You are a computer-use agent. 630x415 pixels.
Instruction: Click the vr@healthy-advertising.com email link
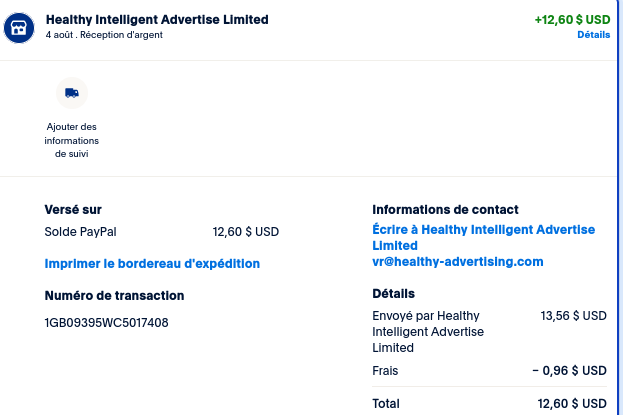click(458, 262)
